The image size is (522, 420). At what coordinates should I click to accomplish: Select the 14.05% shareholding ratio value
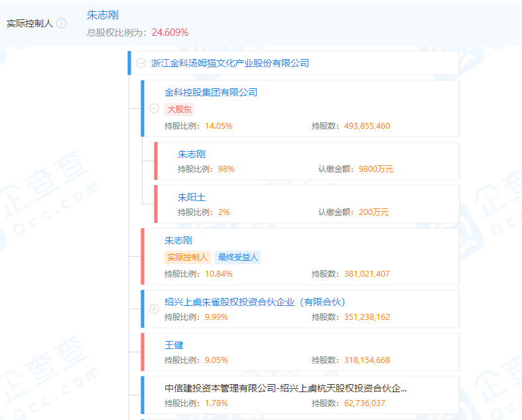[219, 126]
